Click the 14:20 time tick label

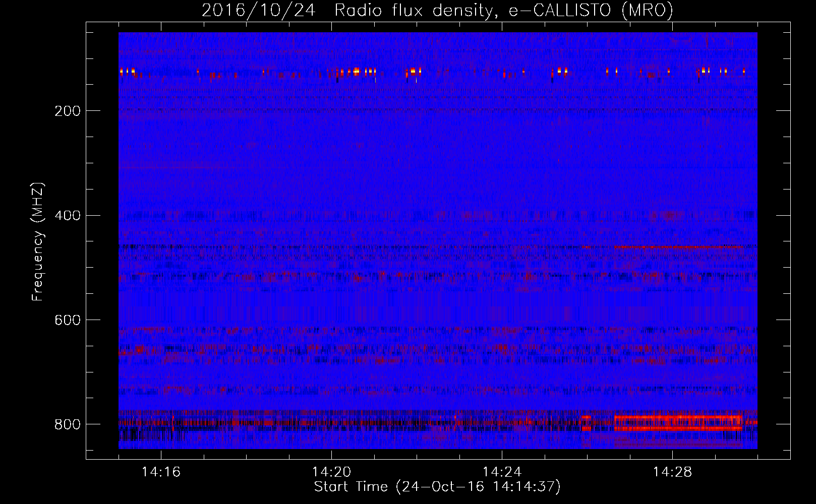tap(332, 472)
